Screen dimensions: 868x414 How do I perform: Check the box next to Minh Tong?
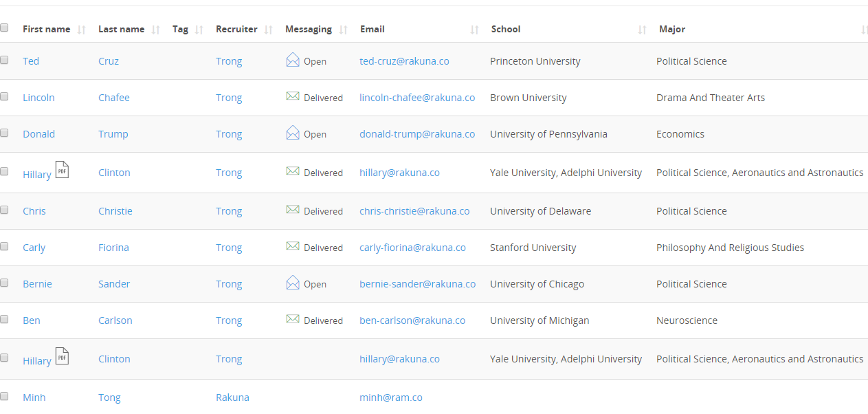[x=4, y=396]
